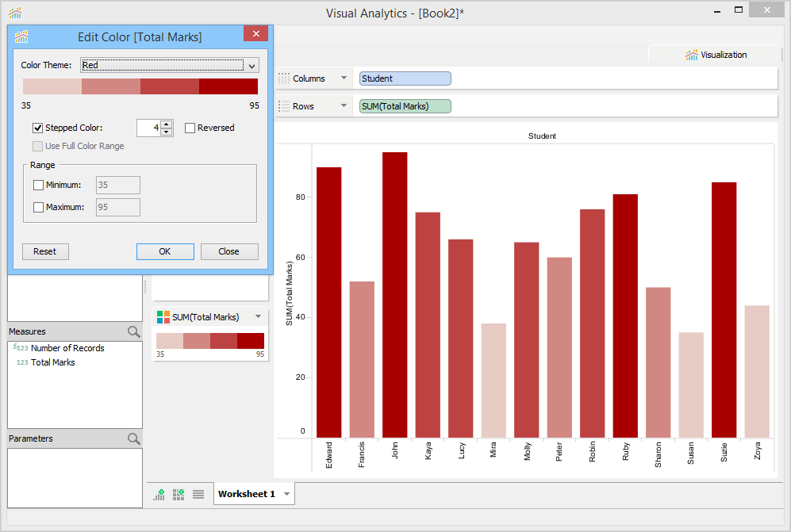Click the darkest red step in dialog color bar
This screenshot has width=791, height=532.
(x=228, y=86)
